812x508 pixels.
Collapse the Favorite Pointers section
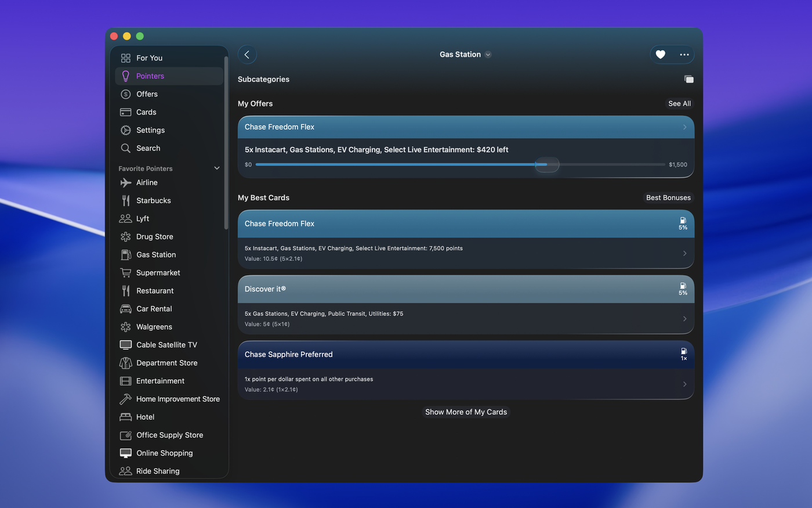pyautogui.click(x=217, y=168)
